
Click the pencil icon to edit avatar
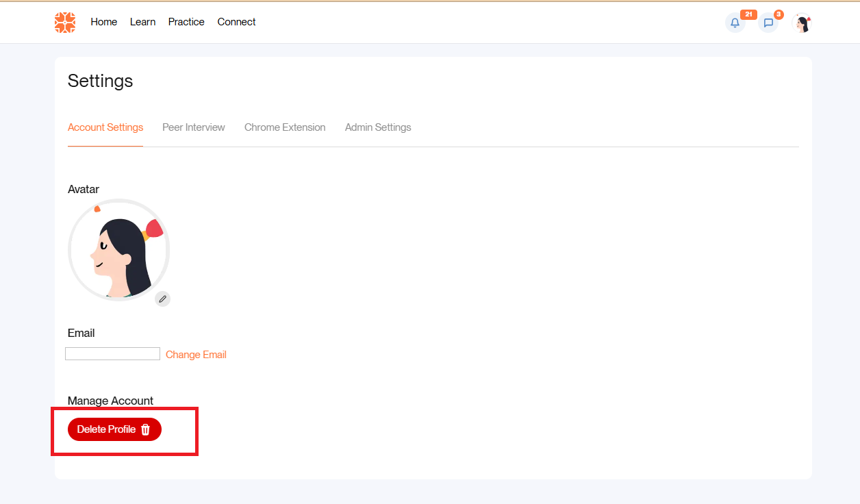pyautogui.click(x=162, y=299)
